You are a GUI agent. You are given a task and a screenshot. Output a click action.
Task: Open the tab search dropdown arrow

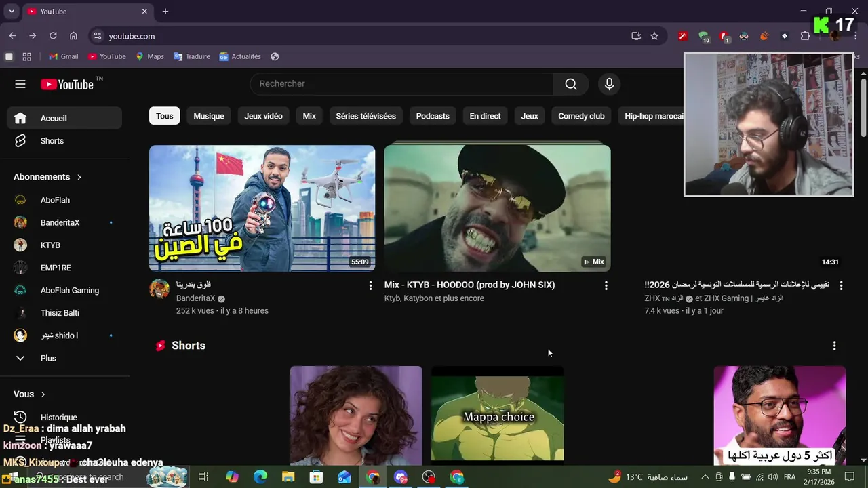pos(12,12)
